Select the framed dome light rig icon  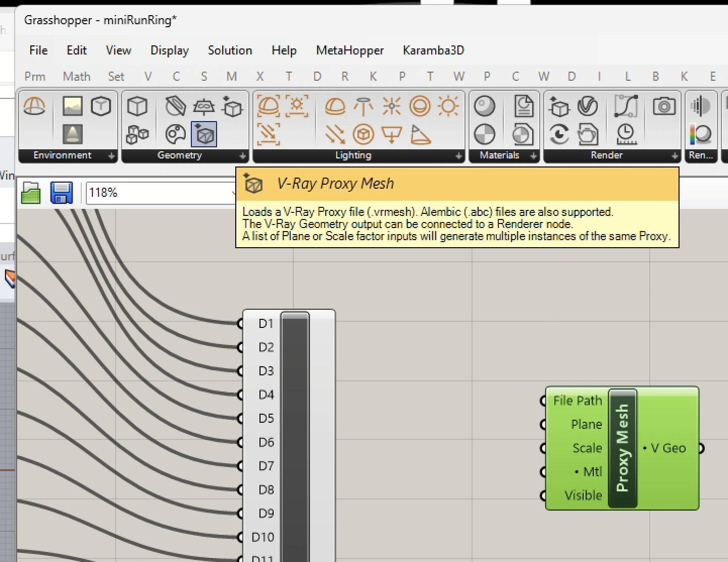(x=269, y=106)
